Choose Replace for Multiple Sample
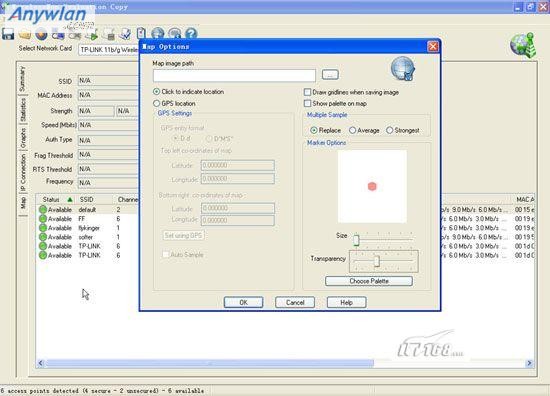This screenshot has height=396, width=550. pyautogui.click(x=314, y=130)
